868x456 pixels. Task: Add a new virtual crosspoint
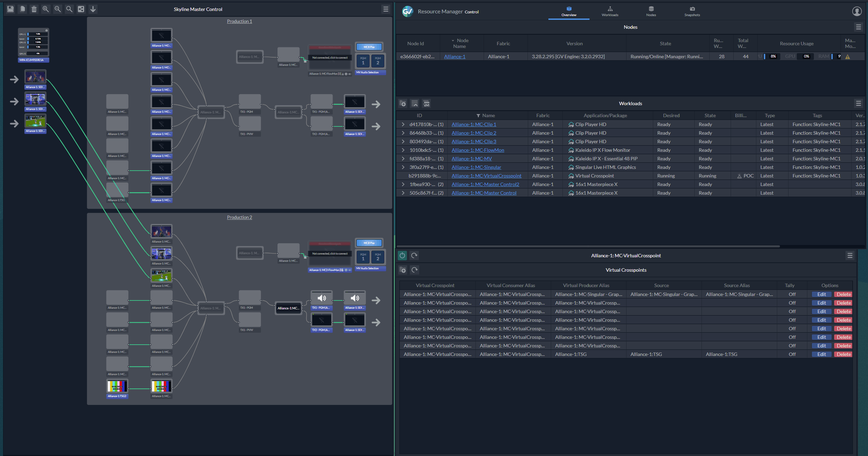(403, 270)
